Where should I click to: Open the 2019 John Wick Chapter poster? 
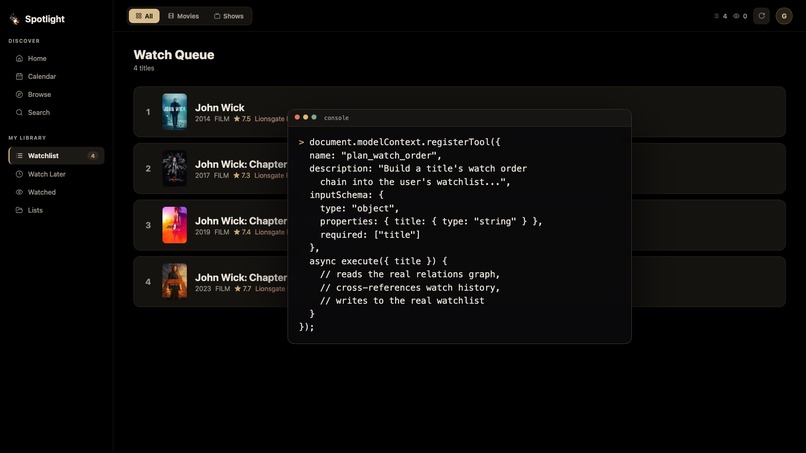pyautogui.click(x=175, y=225)
